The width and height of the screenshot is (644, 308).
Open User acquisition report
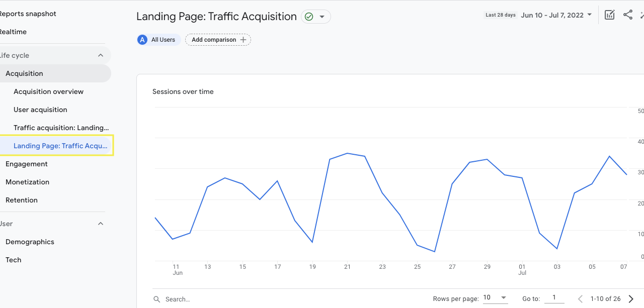pos(40,110)
